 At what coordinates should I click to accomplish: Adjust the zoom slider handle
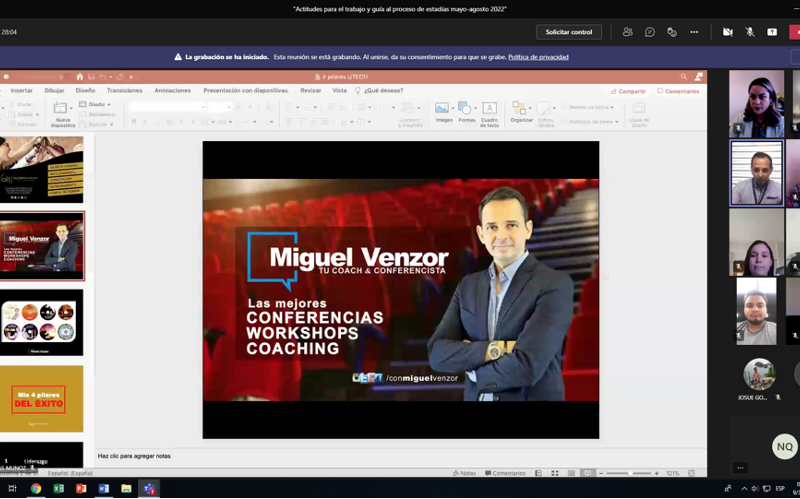pyautogui.click(x=631, y=473)
